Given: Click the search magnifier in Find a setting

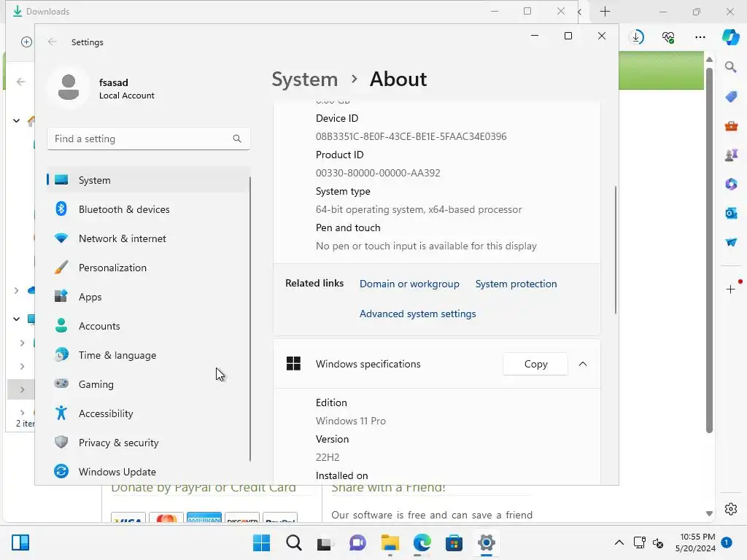Looking at the screenshot, I should 237,139.
